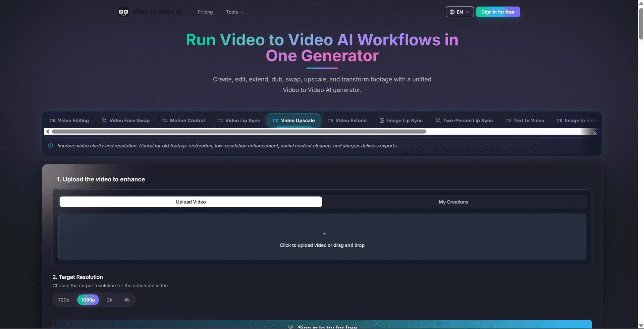Open the Two-Person Lip Sync tab
This screenshot has width=644, height=329.
(464, 121)
